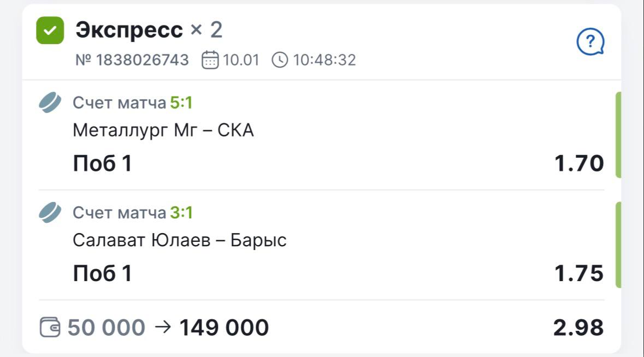Click the calendar icon beside 10.01

pyautogui.click(x=210, y=59)
